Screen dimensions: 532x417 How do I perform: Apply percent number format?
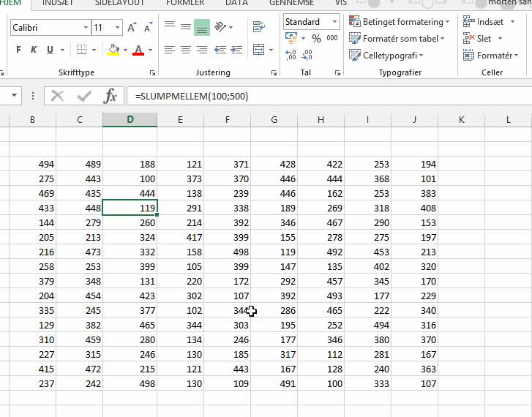click(x=316, y=38)
